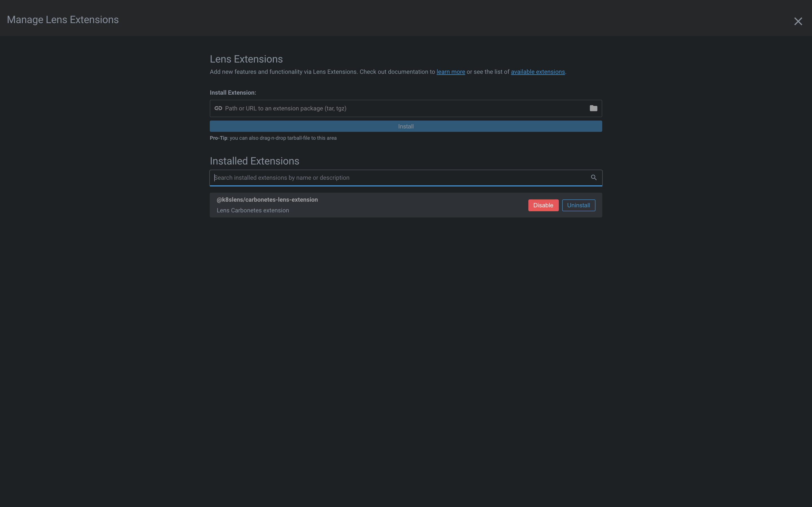Open the learn more documentation link
This screenshot has width=812, height=507.
point(451,72)
